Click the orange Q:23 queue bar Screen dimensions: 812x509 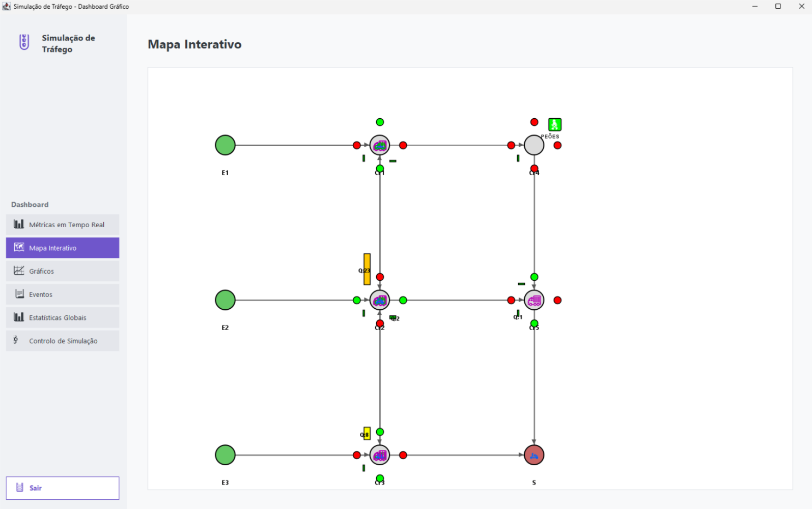point(367,269)
